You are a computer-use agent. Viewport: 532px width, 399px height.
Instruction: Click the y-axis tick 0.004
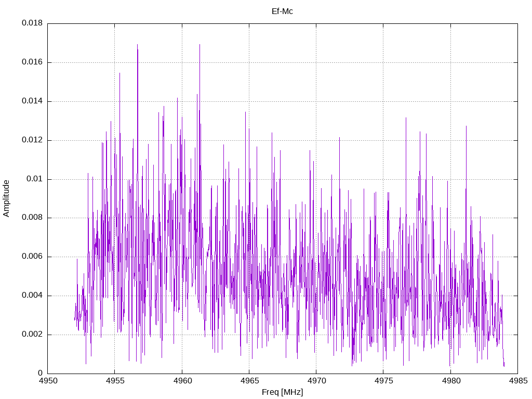(32, 295)
